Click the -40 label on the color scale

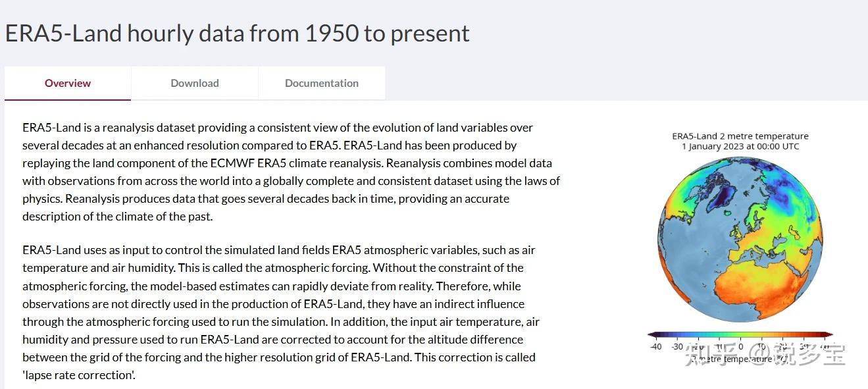(x=655, y=347)
